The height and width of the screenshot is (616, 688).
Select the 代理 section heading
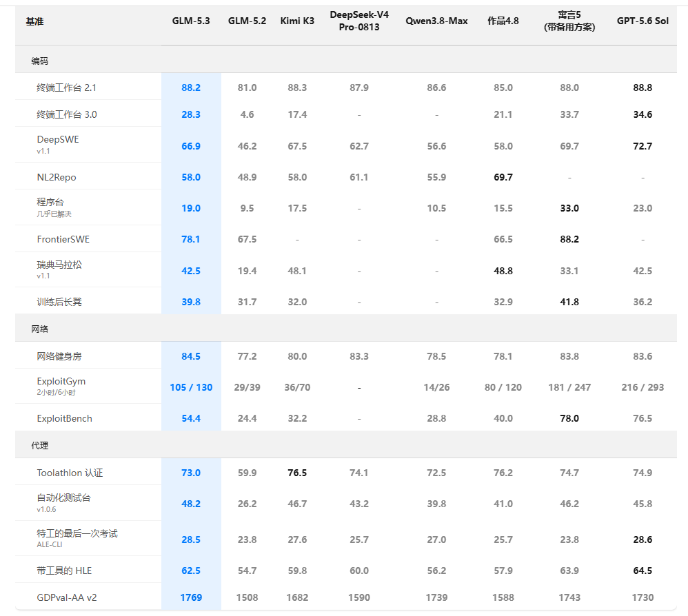[39, 445]
